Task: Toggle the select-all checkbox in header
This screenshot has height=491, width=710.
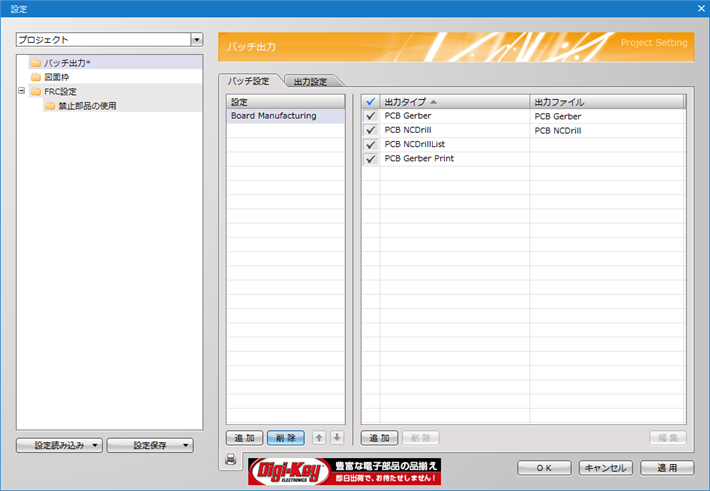Action: pos(371,102)
